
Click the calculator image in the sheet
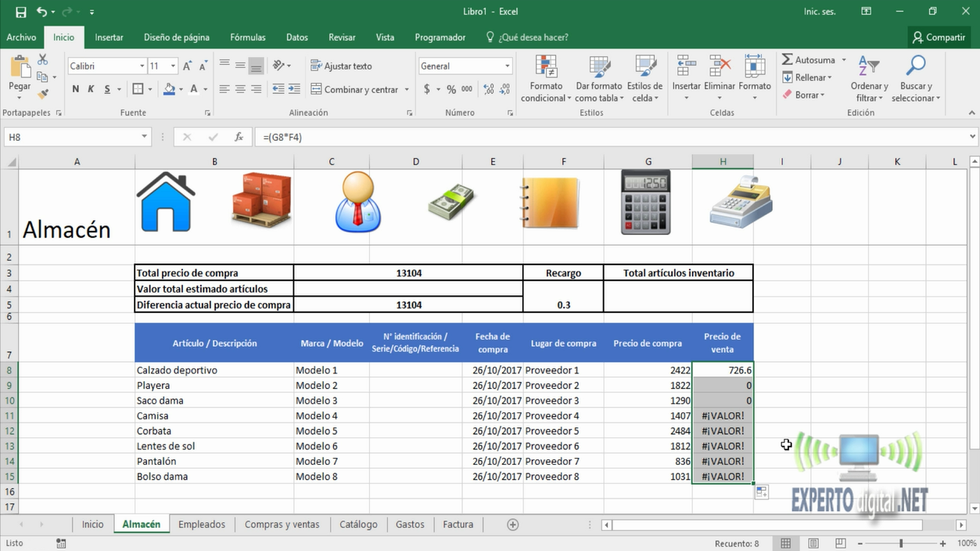(646, 203)
